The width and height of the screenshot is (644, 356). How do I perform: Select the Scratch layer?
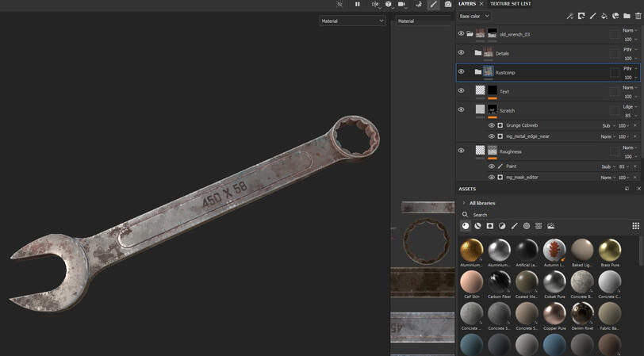(x=507, y=110)
